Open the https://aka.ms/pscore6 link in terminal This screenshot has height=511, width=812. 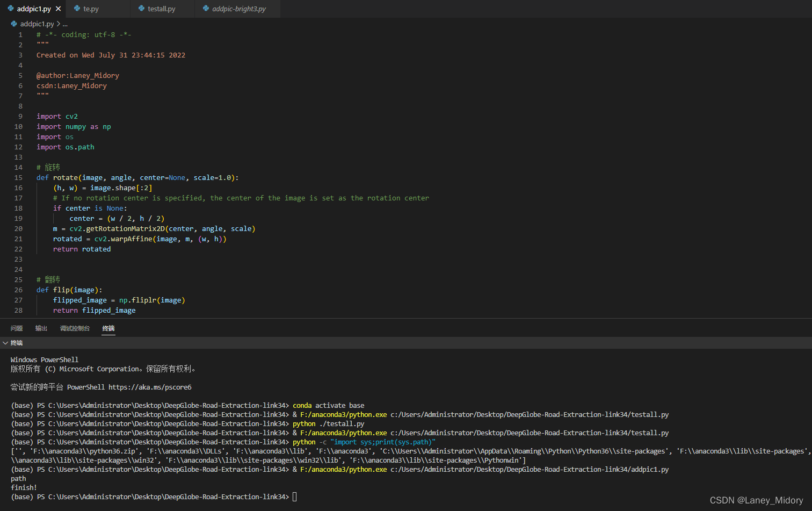150,387
